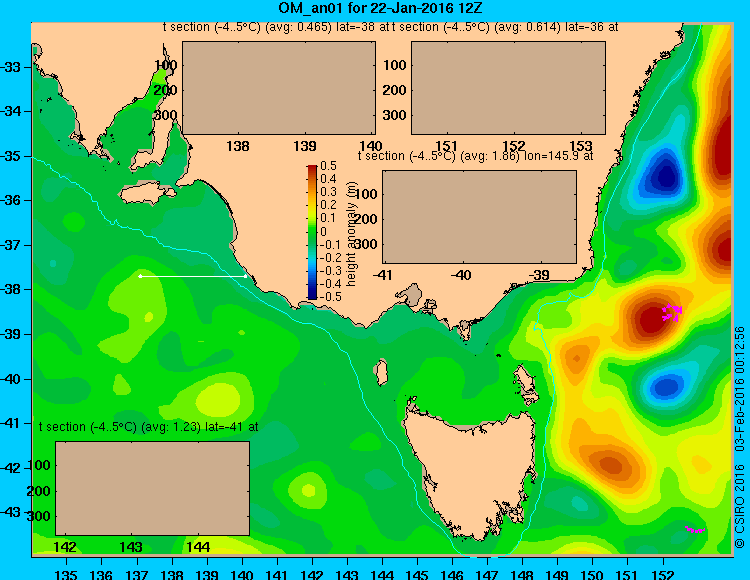750x580 pixels.
Task: Open the lat=-41 temperature section inset panel
Action: [x=153, y=488]
